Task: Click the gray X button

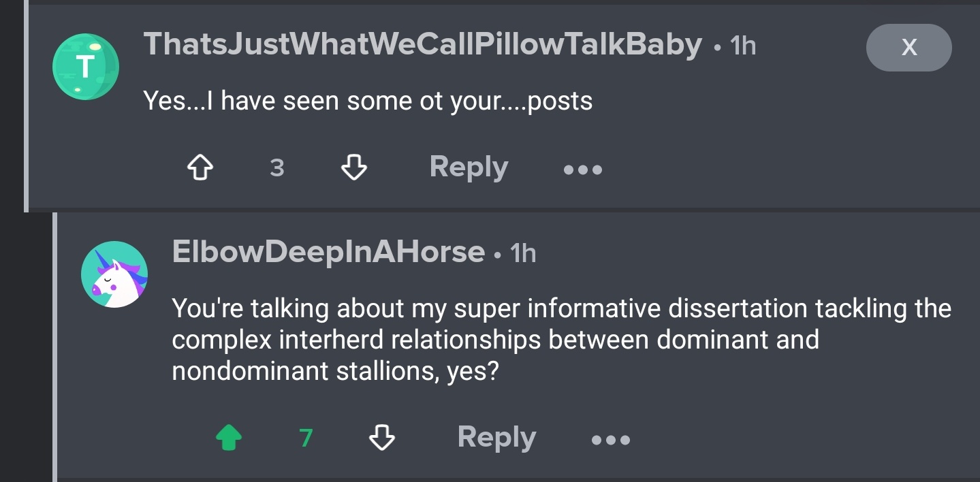Action: click(908, 48)
